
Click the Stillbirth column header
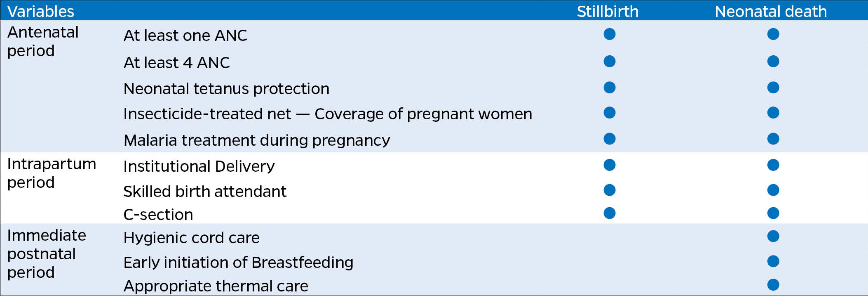tap(608, 11)
